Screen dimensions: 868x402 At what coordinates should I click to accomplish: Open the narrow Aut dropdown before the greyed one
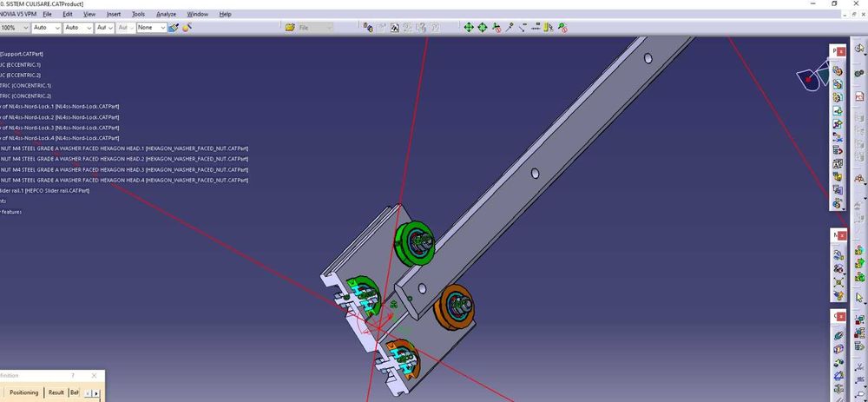pos(111,27)
